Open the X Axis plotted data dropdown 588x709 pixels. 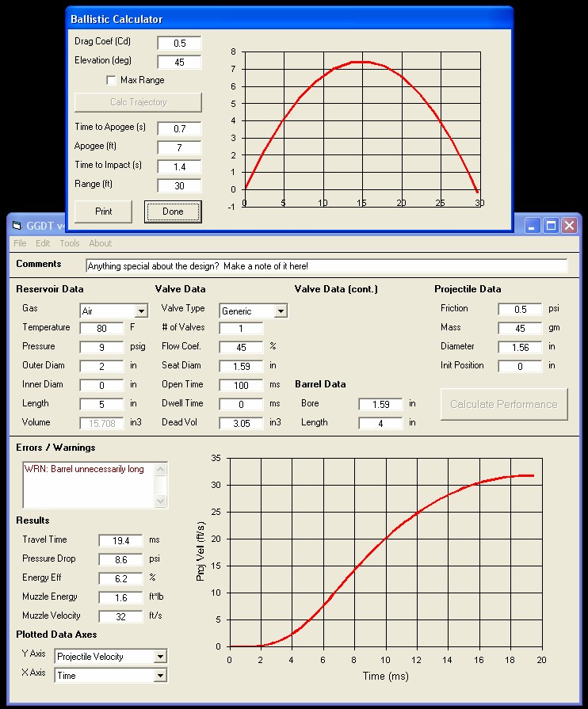pos(160,676)
